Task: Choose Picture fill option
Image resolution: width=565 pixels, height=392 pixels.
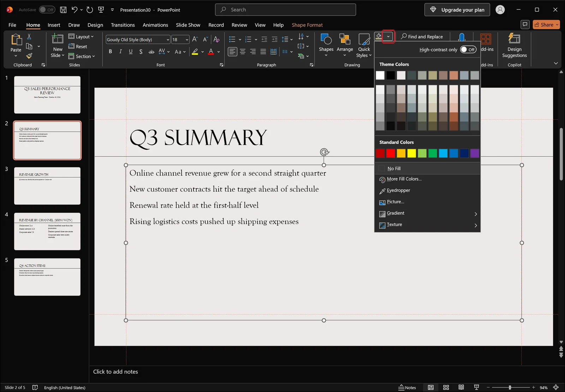Action: tap(427, 202)
